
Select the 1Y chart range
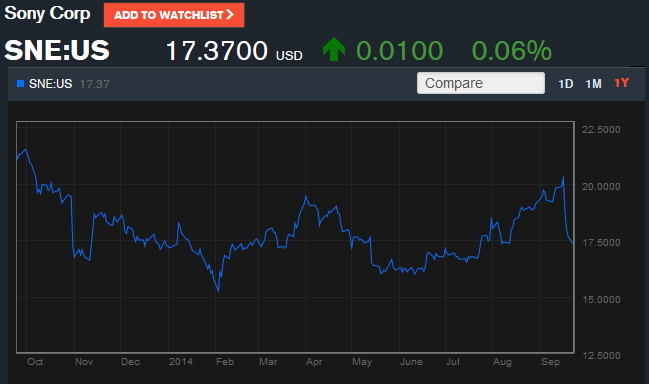pyautogui.click(x=621, y=83)
